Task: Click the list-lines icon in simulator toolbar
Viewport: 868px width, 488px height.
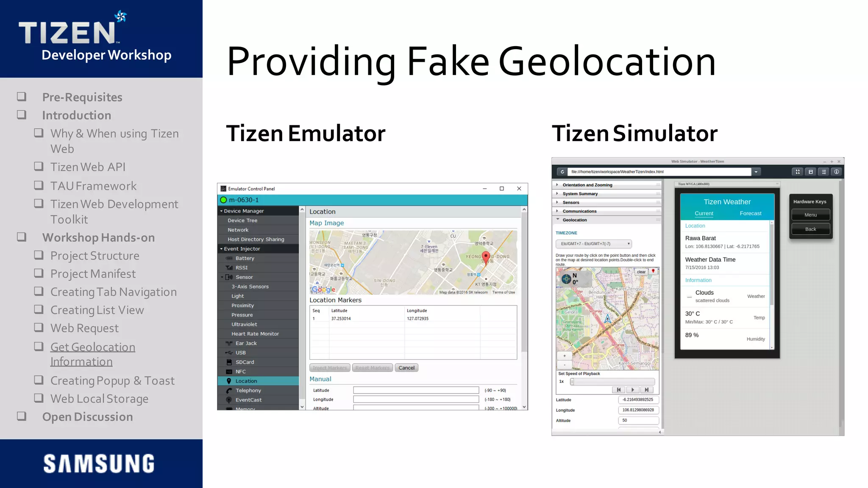Action: [823, 172]
